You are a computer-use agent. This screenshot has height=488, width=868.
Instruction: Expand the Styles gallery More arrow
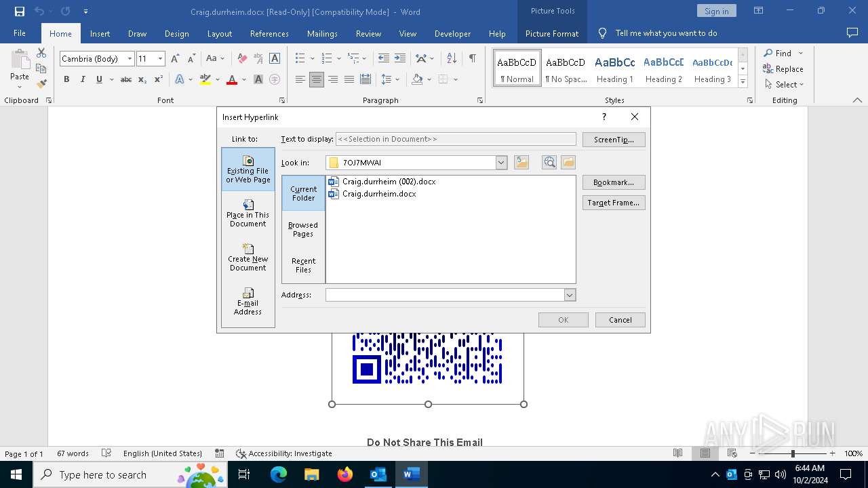click(x=743, y=82)
